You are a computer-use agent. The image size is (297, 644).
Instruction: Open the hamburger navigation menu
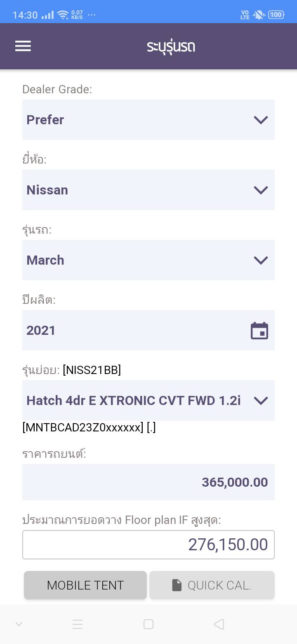[x=23, y=46]
